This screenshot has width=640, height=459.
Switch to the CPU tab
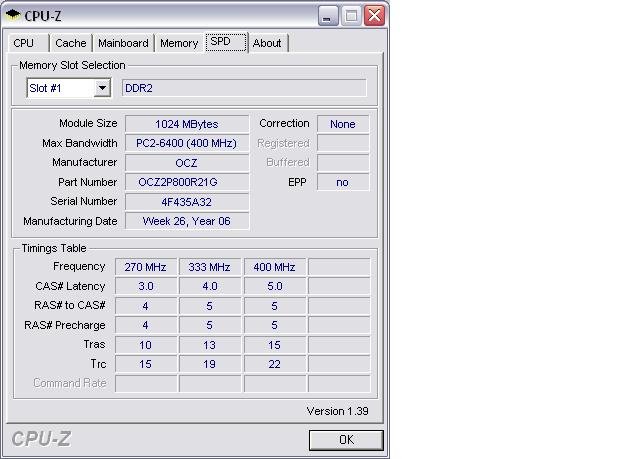click(24, 43)
